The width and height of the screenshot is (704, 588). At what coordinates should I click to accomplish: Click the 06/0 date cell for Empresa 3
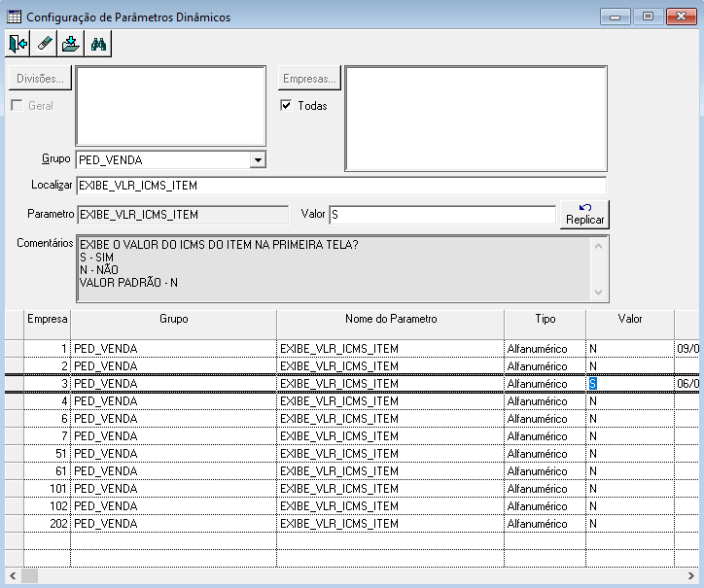coord(687,384)
